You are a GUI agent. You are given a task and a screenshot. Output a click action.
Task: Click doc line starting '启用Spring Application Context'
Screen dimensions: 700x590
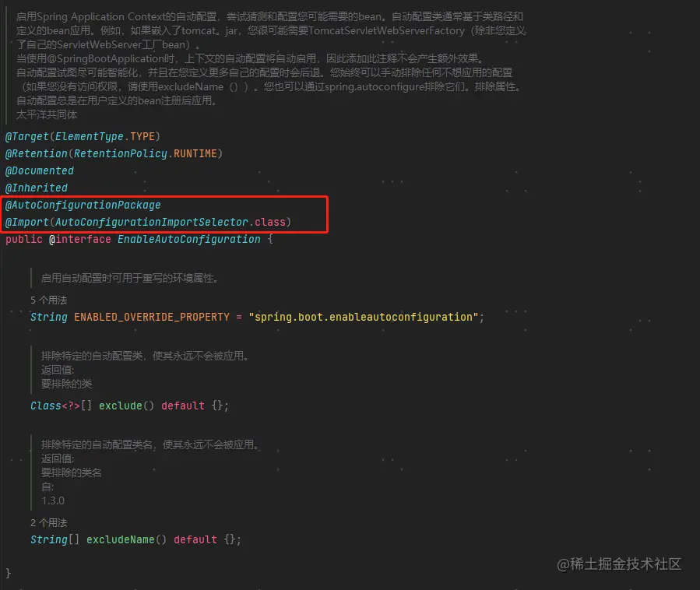coord(269,17)
